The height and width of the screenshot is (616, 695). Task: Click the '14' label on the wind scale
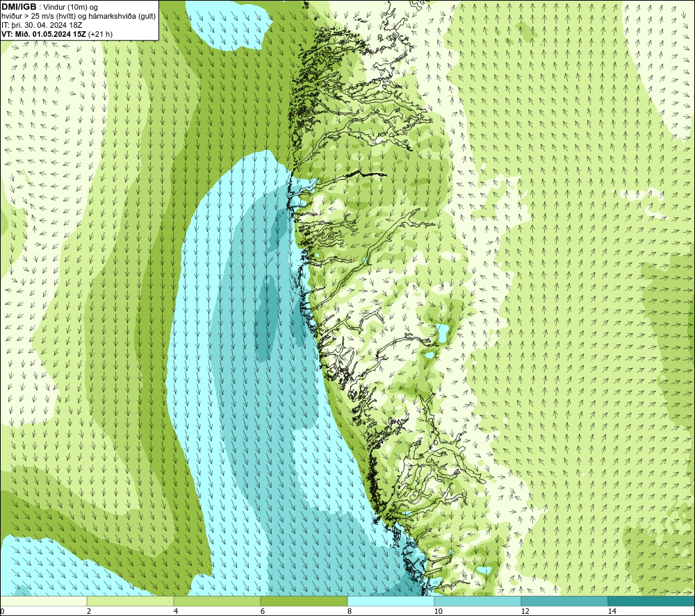coord(612,611)
